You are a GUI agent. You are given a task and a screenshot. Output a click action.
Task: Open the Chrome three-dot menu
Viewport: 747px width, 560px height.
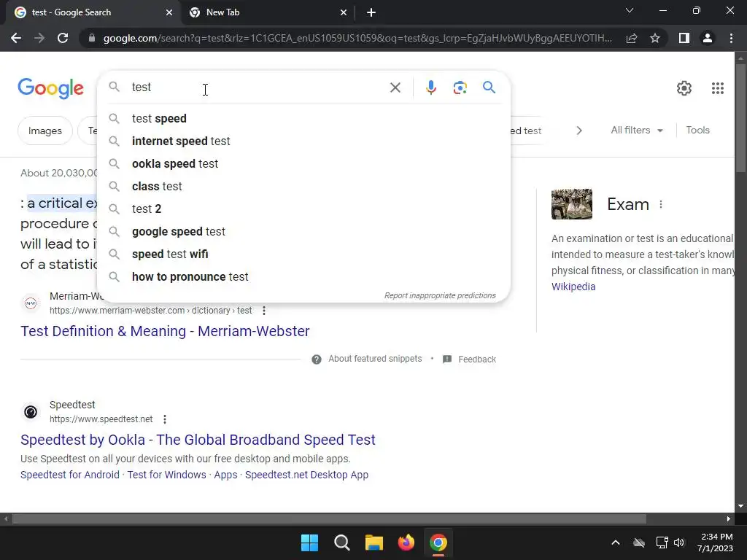(731, 38)
